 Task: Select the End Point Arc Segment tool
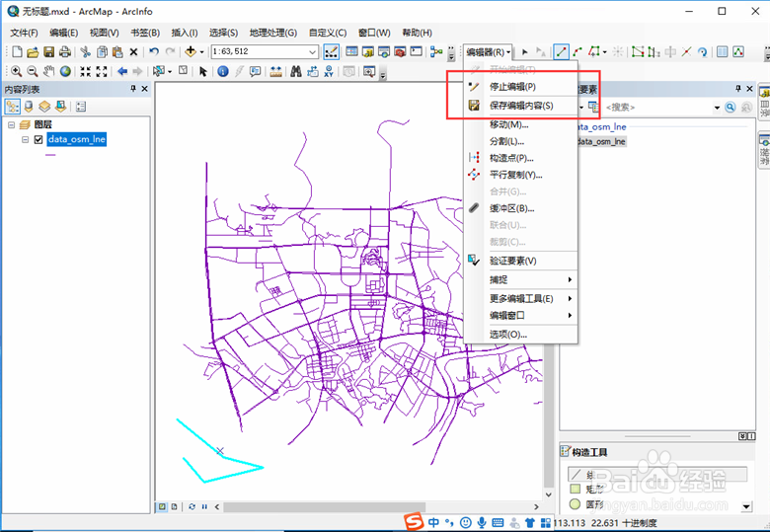click(x=577, y=51)
